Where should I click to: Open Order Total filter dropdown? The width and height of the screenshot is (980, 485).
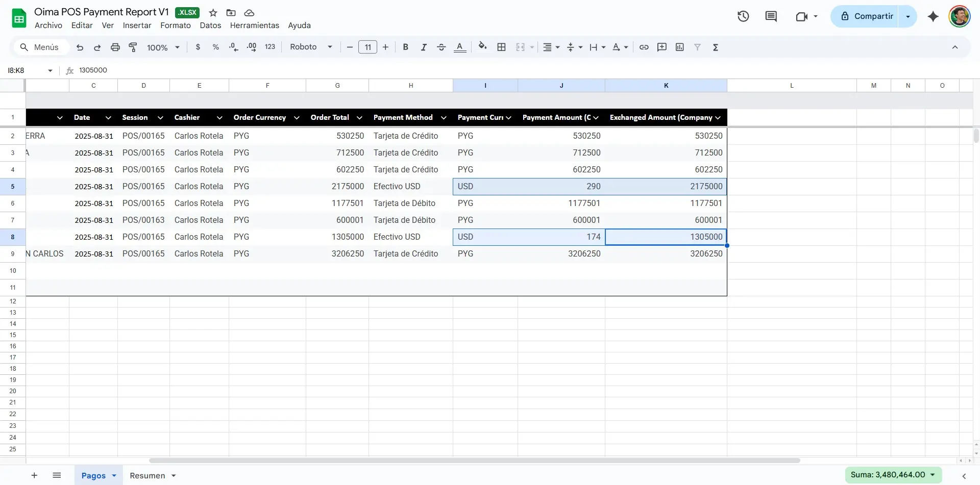pyautogui.click(x=359, y=118)
